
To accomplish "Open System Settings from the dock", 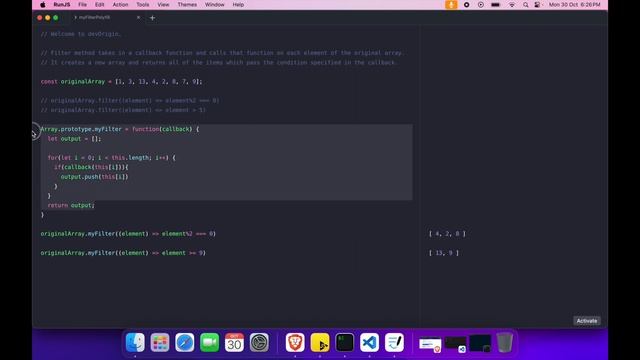I will (259, 342).
